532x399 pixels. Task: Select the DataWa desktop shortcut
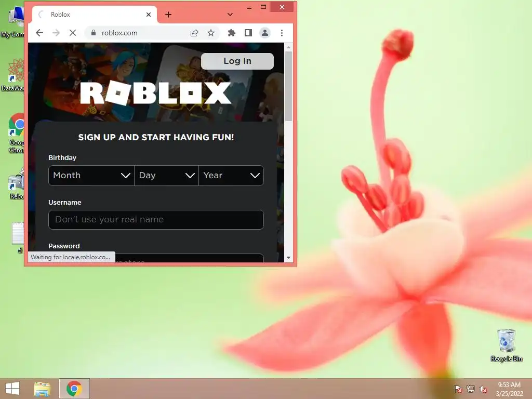coord(13,75)
